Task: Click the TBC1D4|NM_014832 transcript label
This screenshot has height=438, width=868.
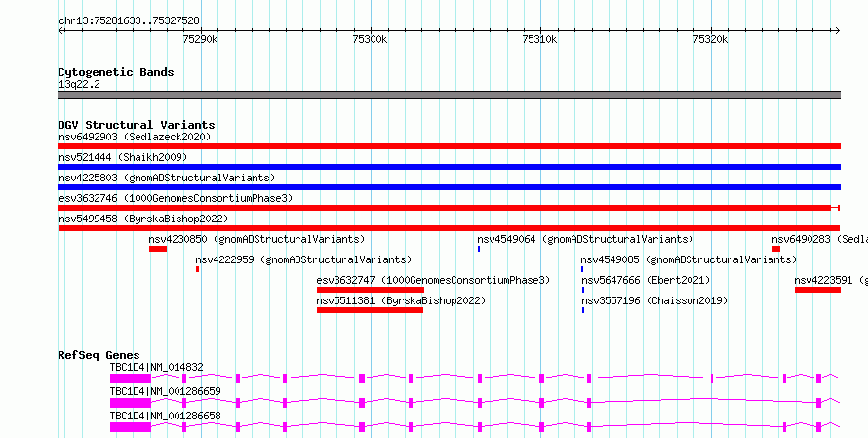Action: point(157,367)
